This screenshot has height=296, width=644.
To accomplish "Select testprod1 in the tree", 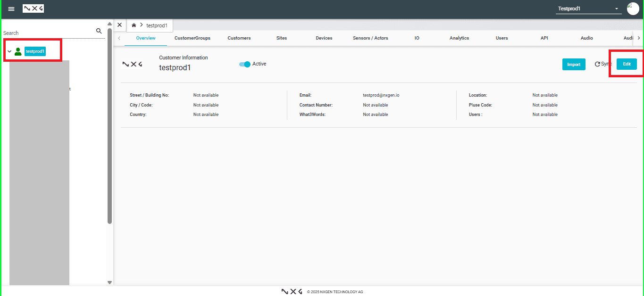I will 35,51.
